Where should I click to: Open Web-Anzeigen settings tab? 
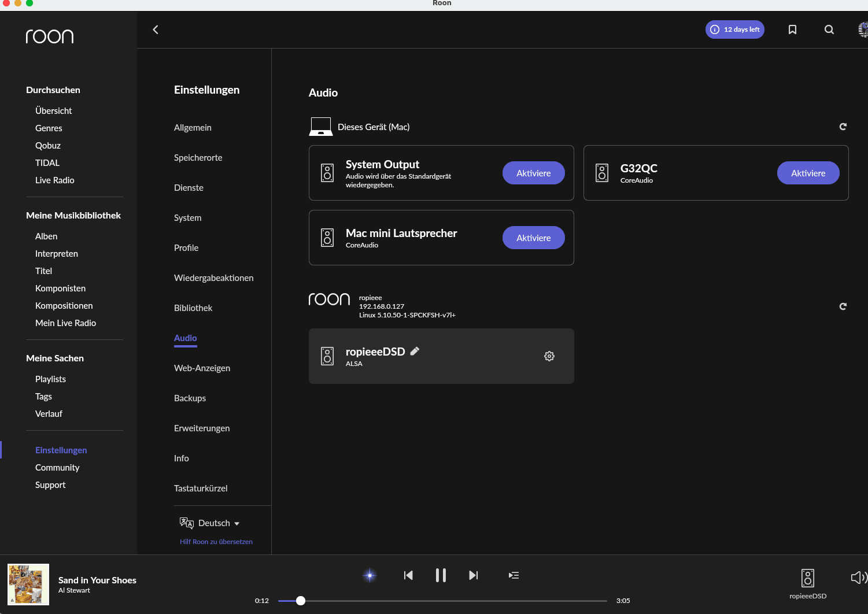[202, 368]
